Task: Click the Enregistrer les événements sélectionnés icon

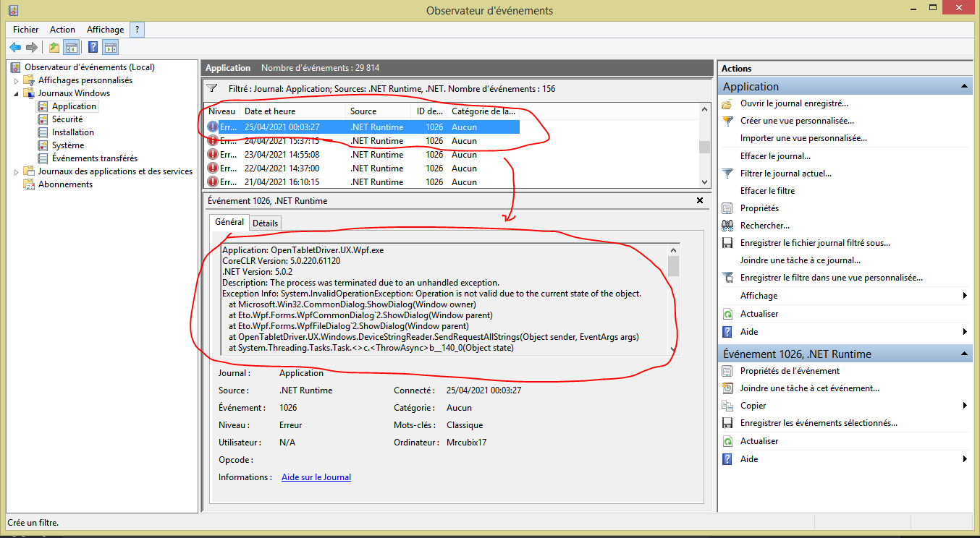Action: pos(727,423)
